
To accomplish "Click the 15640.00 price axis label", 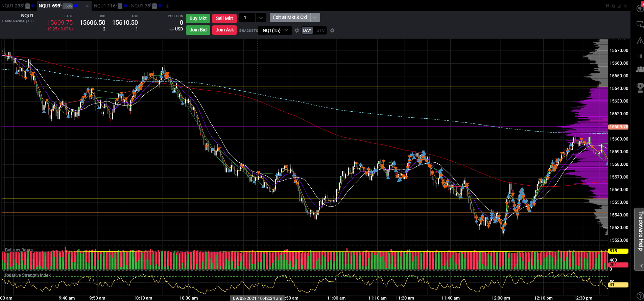I will 619,88.
